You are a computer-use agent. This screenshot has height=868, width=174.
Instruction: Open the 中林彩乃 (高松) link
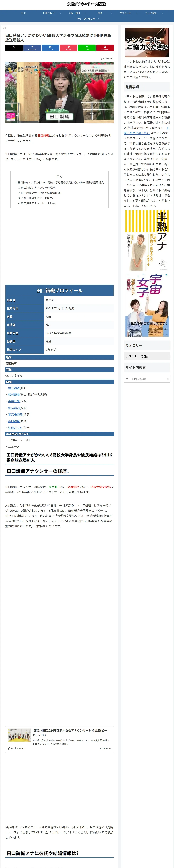click(14, 408)
